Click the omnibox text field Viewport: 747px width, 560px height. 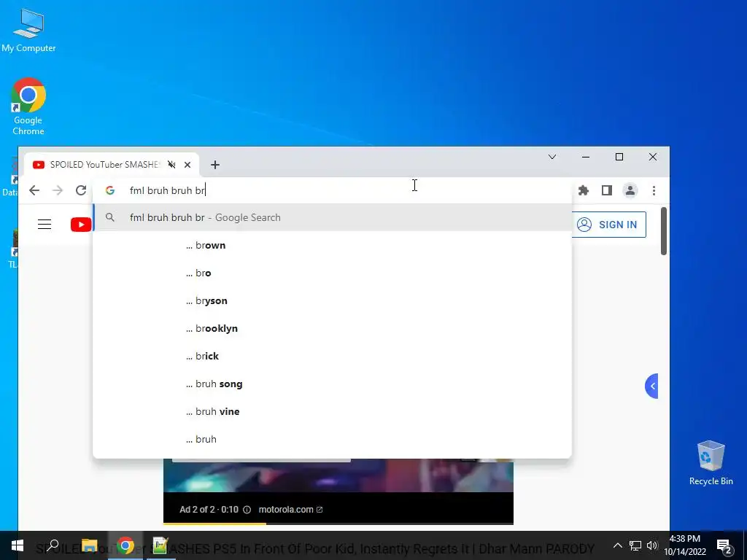[332, 190]
